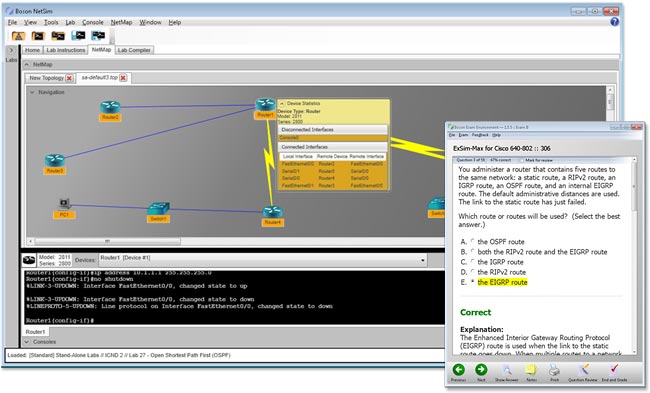Click the Disconnected Interfaces header

(x=332, y=130)
